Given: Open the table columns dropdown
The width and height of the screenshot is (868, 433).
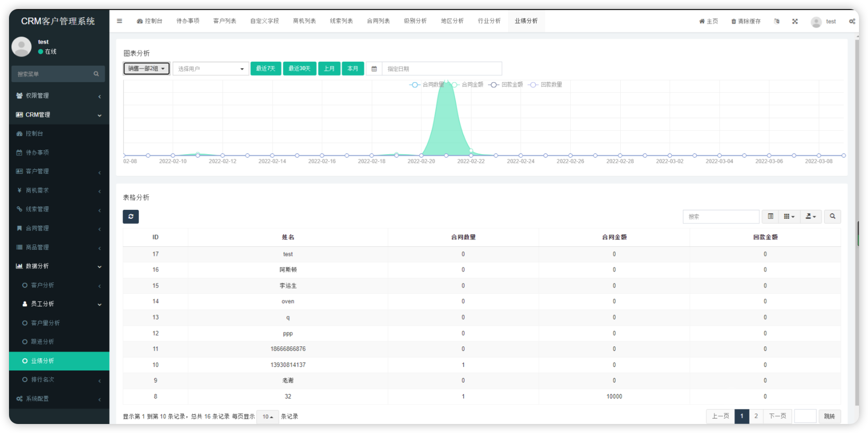Looking at the screenshot, I should pyautogui.click(x=789, y=217).
